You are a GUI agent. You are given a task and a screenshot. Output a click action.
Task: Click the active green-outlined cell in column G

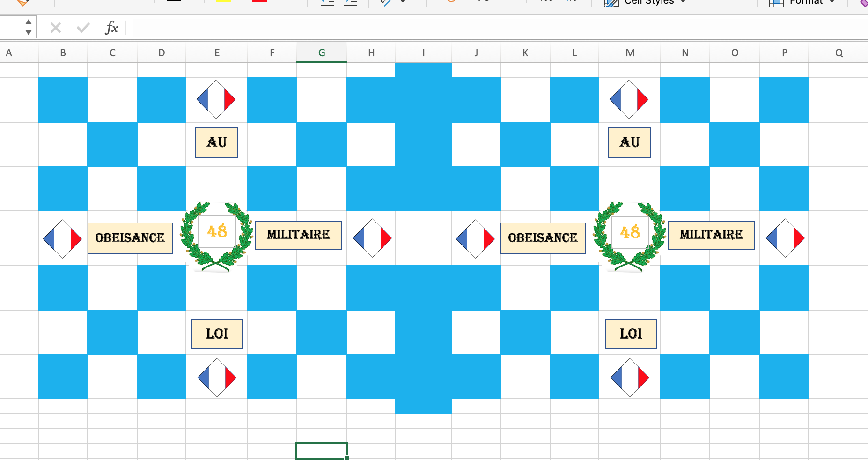[x=322, y=451]
